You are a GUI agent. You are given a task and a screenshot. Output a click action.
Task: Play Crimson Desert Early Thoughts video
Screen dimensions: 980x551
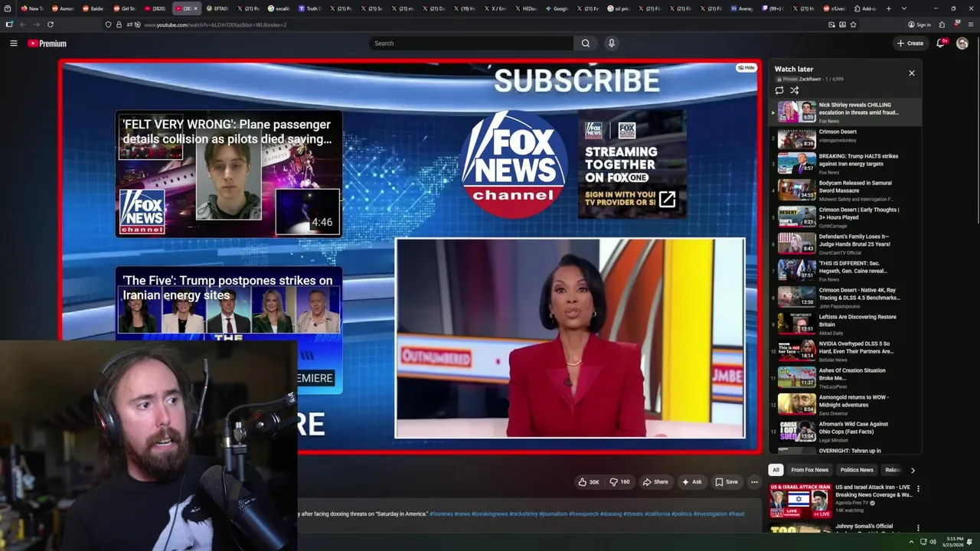[x=845, y=217]
